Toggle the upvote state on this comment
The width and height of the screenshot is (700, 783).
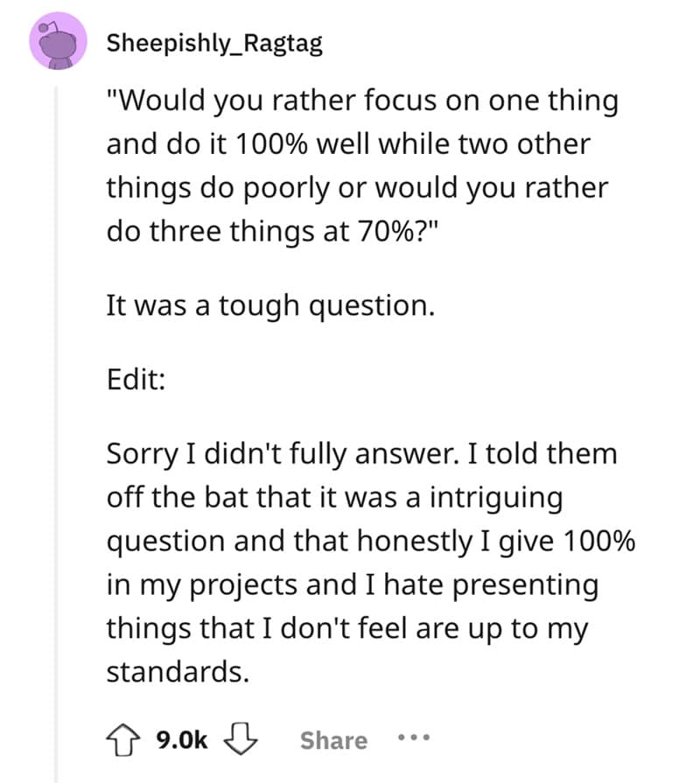pos(125,739)
